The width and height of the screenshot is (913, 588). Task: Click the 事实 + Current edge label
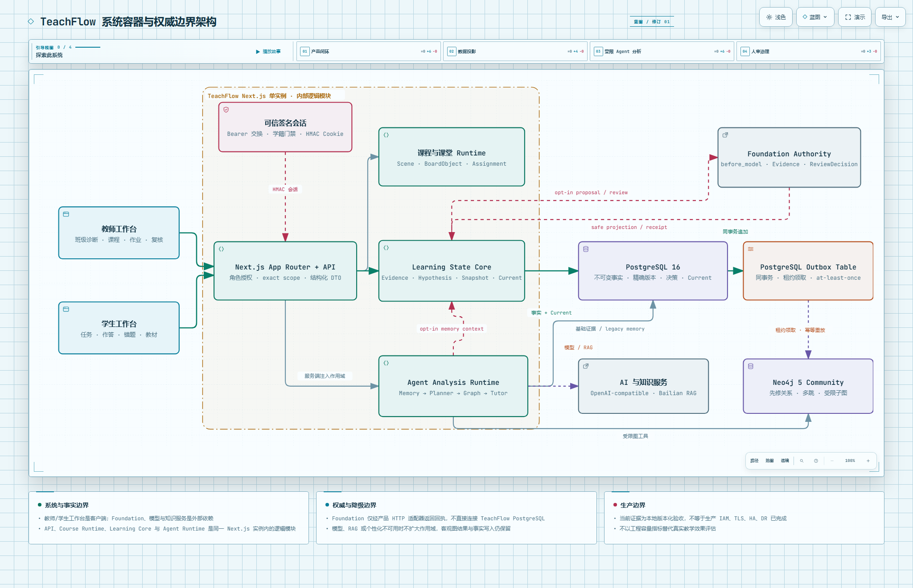pyautogui.click(x=551, y=313)
